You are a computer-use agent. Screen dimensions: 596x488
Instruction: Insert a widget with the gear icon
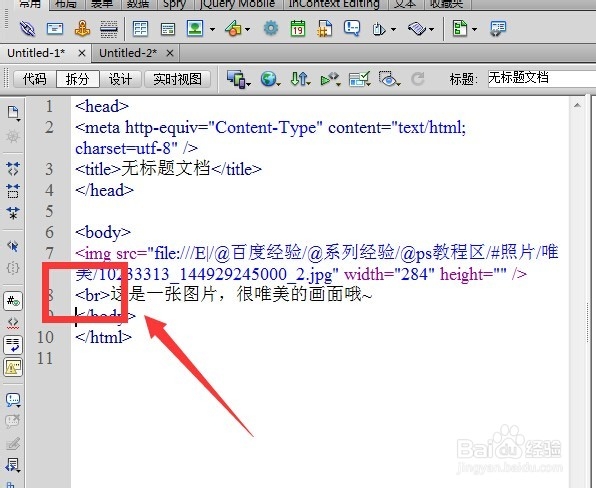pyautogui.click(x=271, y=29)
